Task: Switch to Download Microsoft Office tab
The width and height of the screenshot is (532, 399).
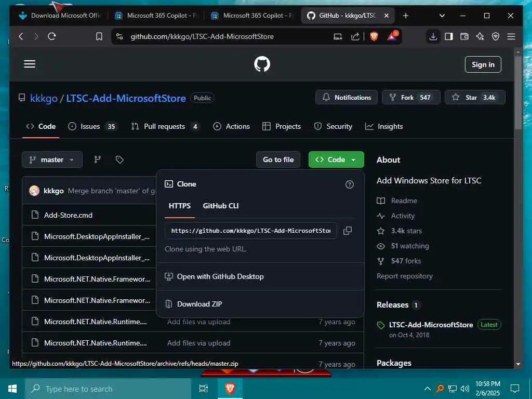Action: [x=60, y=16]
